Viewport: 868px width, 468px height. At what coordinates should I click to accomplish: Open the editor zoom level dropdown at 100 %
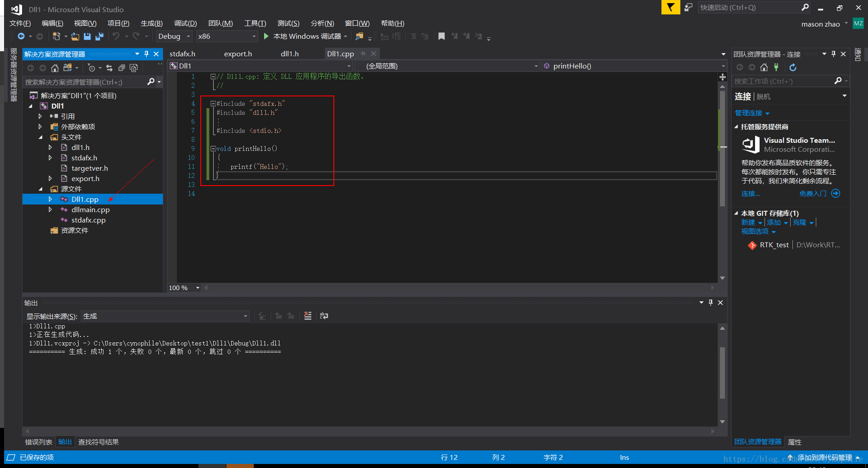tap(184, 288)
